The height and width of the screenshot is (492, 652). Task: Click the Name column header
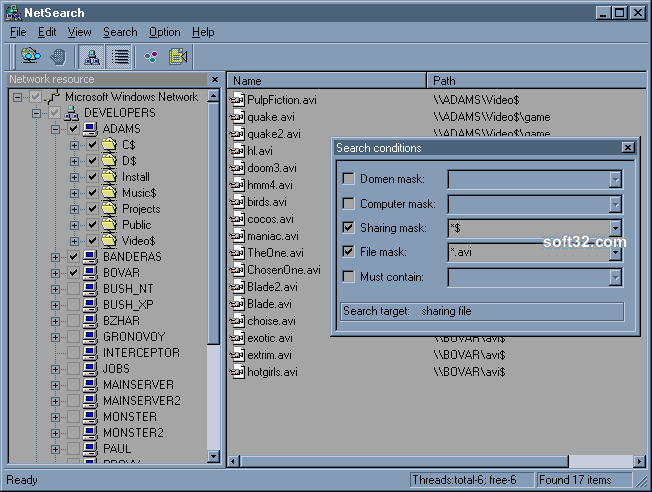pos(326,80)
